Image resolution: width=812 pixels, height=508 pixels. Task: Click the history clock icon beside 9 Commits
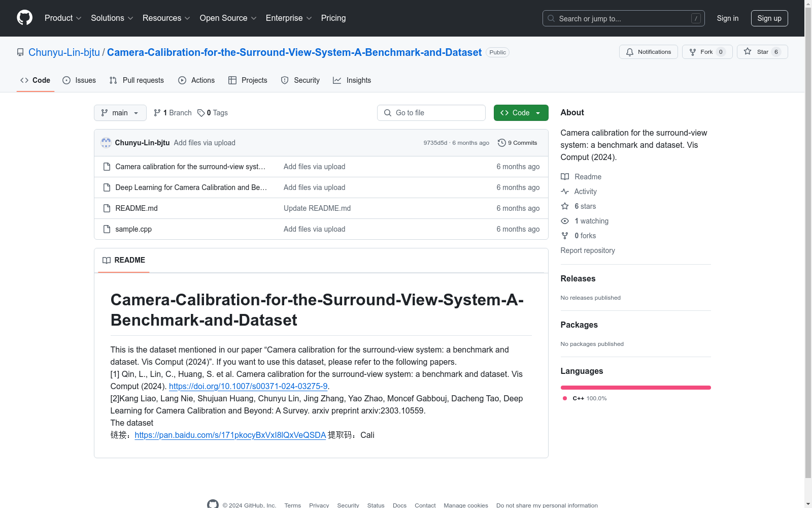[x=502, y=143]
